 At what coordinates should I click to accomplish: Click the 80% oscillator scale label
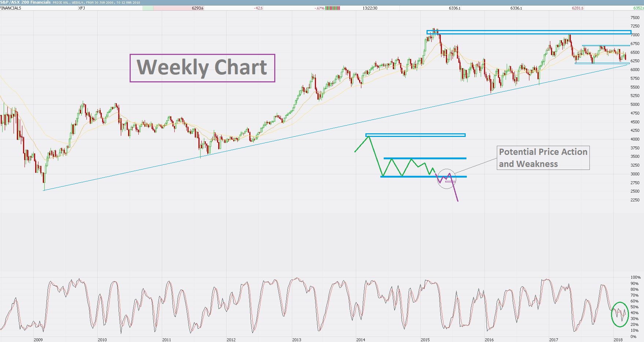coord(634,289)
